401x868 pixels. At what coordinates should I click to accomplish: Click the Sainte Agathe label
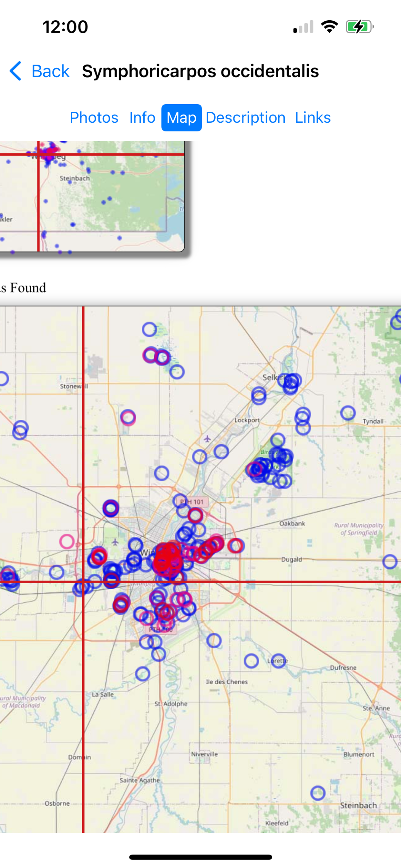coord(139,780)
